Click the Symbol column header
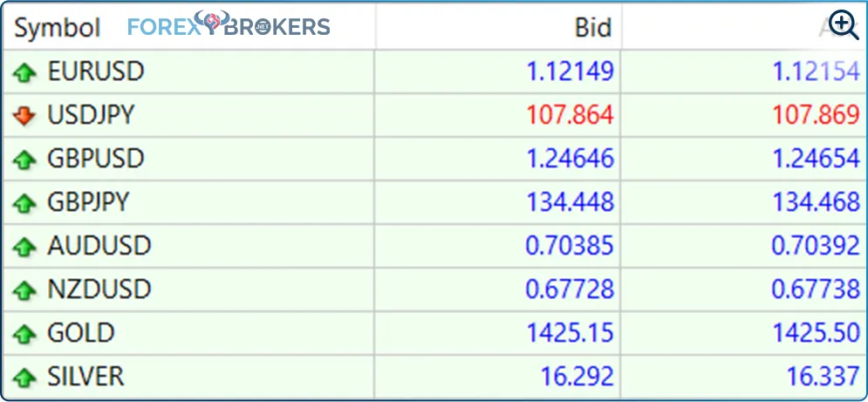Screen dimensions: 868x402 pyautogui.click(x=58, y=28)
